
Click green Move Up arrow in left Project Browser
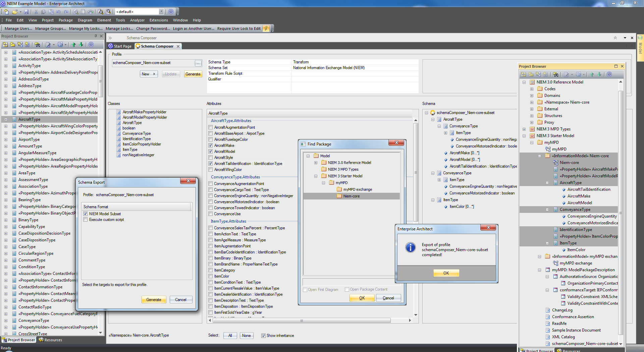pyautogui.click(x=74, y=45)
